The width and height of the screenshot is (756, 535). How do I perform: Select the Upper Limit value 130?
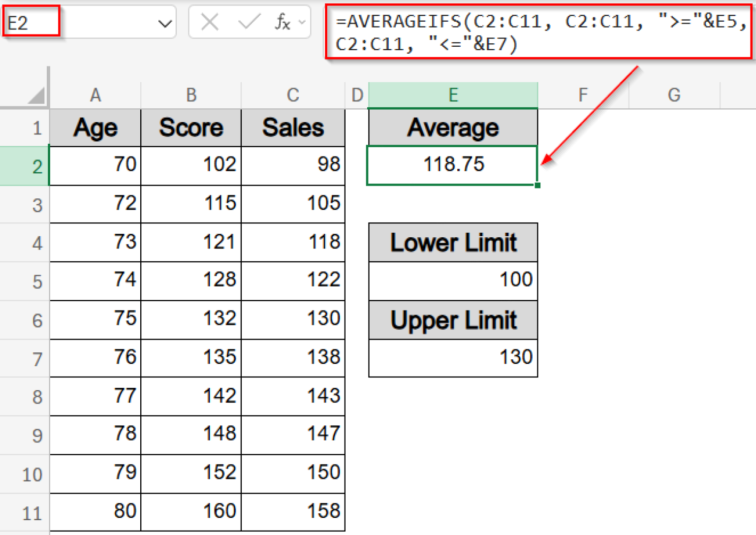(x=452, y=358)
